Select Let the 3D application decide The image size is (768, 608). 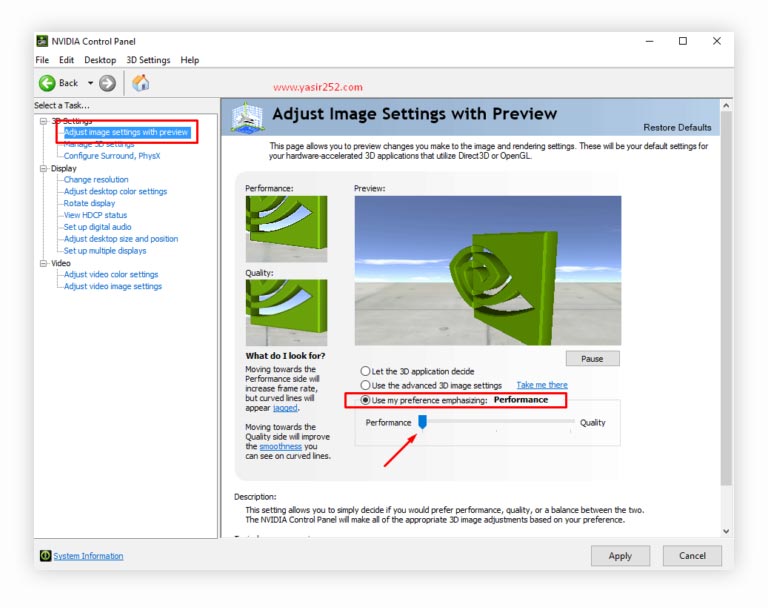[365, 371]
